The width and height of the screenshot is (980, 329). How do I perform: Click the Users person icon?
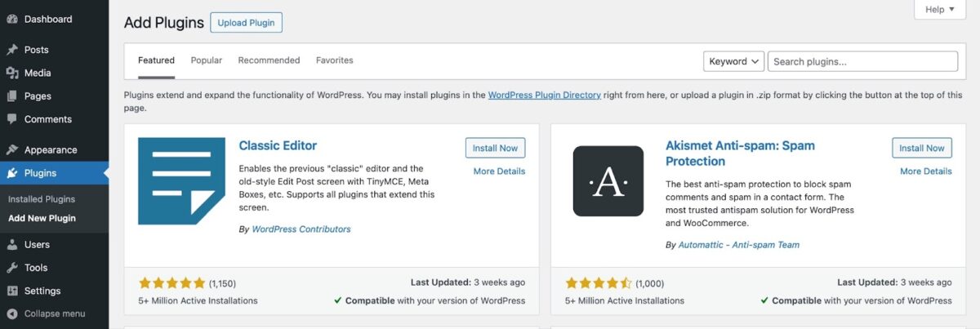pos(12,245)
